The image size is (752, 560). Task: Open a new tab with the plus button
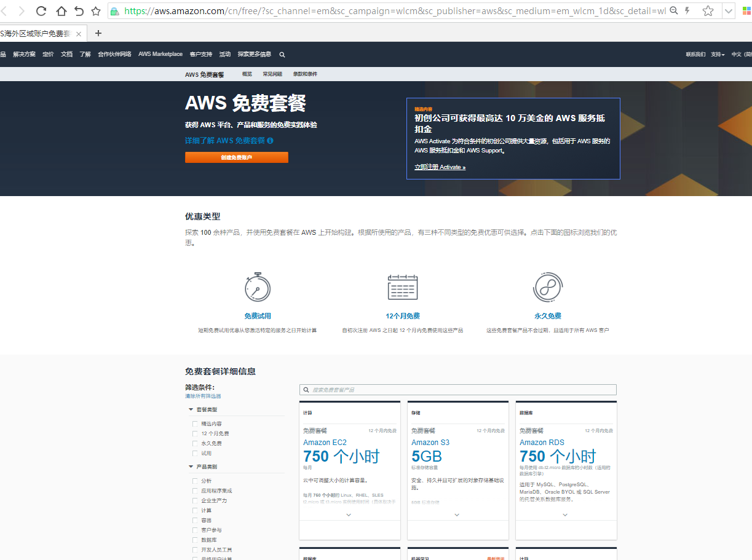coord(98,33)
